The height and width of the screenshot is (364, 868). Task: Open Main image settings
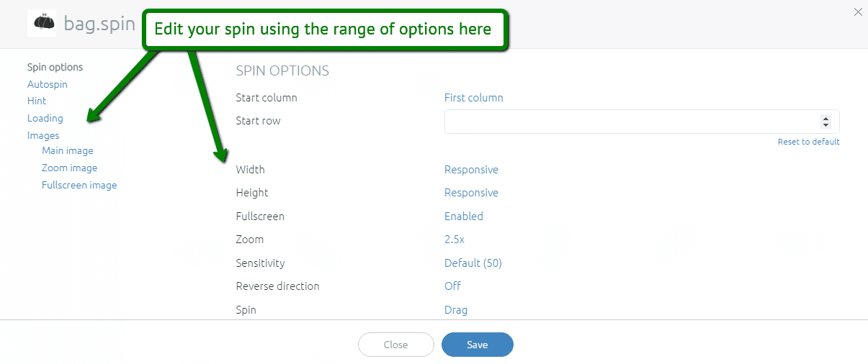click(68, 150)
